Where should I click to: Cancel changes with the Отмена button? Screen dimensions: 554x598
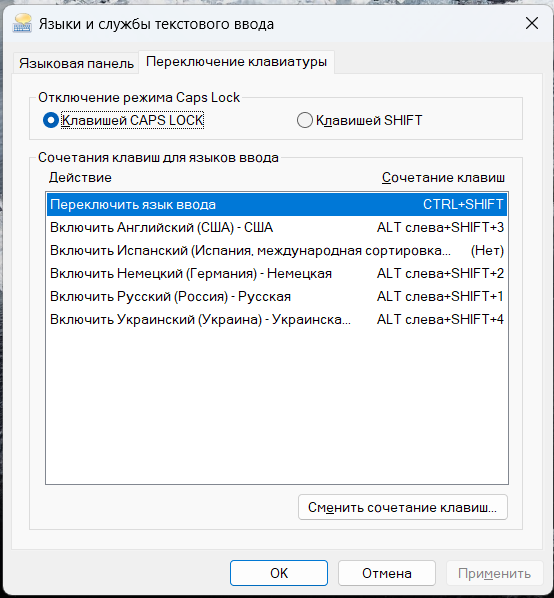387,573
